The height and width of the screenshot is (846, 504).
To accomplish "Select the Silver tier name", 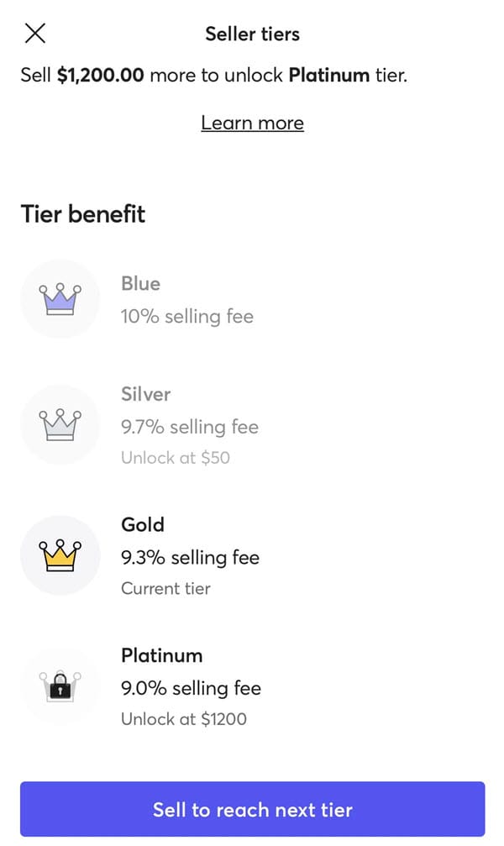I will tap(145, 394).
